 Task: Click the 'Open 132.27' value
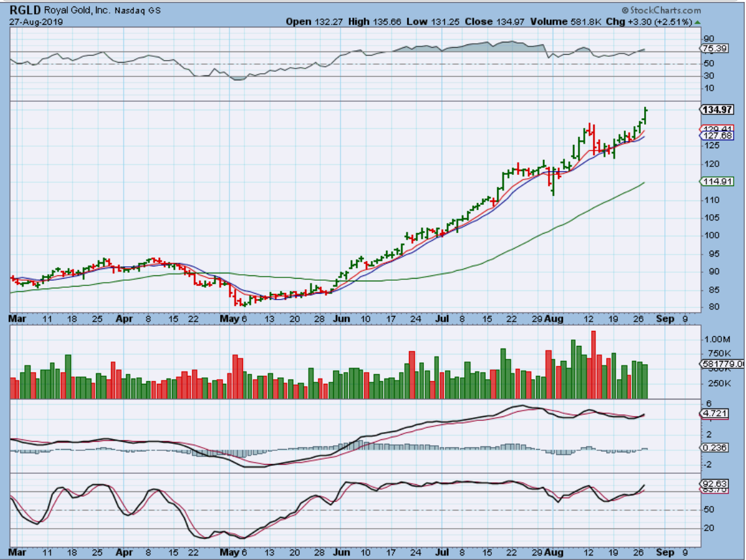click(x=314, y=22)
